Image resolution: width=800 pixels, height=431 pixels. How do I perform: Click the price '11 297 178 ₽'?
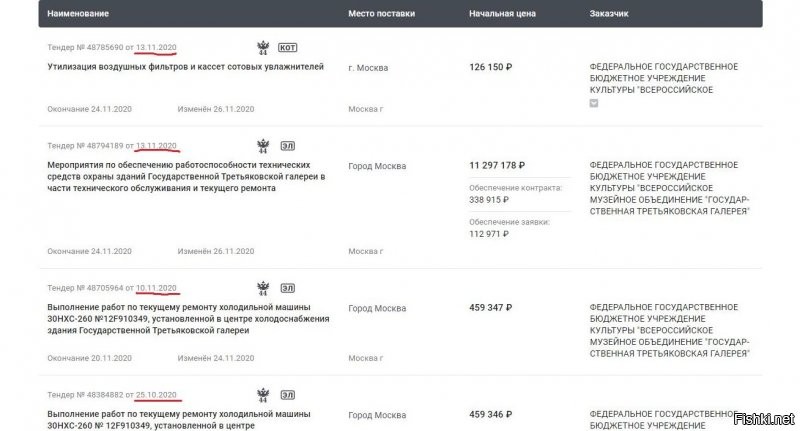[x=497, y=165]
